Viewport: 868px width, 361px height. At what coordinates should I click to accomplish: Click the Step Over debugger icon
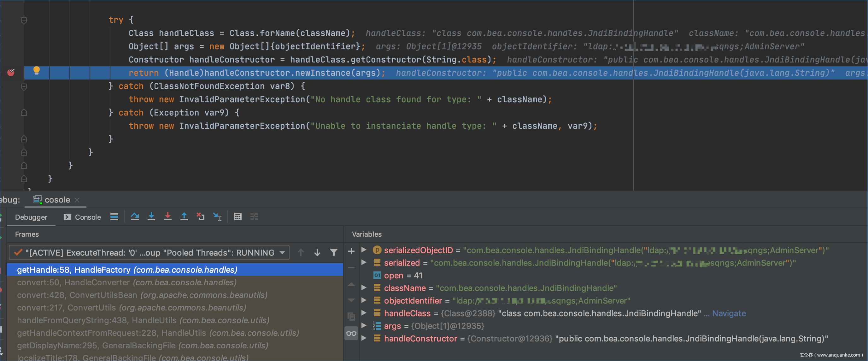[x=135, y=217]
